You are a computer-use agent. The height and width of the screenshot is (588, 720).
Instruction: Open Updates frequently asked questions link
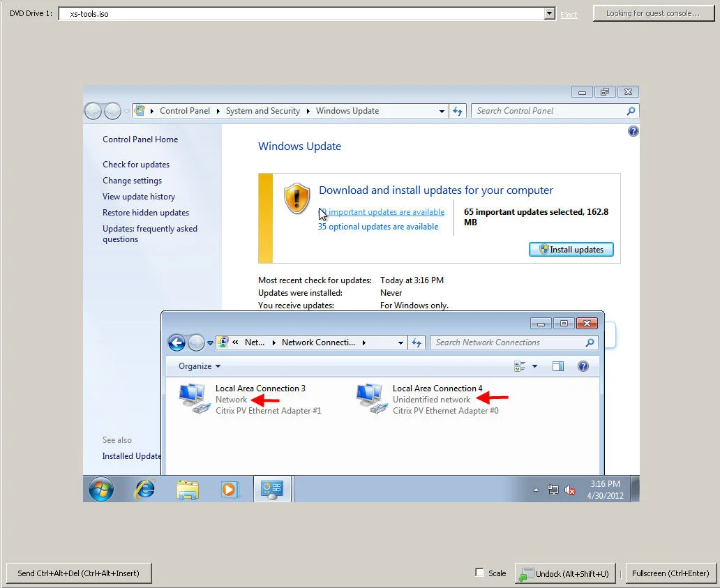pyautogui.click(x=150, y=234)
